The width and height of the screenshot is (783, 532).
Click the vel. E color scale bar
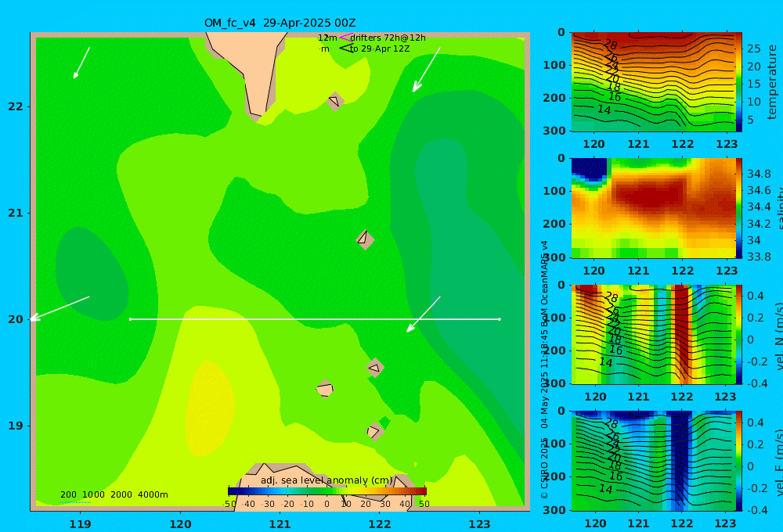[738, 461]
